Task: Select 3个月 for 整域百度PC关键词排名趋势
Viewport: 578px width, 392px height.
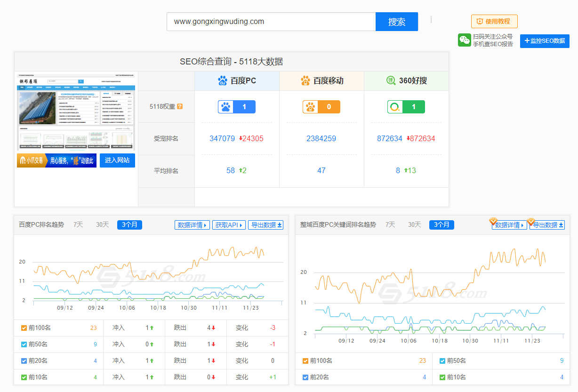Action: point(442,225)
